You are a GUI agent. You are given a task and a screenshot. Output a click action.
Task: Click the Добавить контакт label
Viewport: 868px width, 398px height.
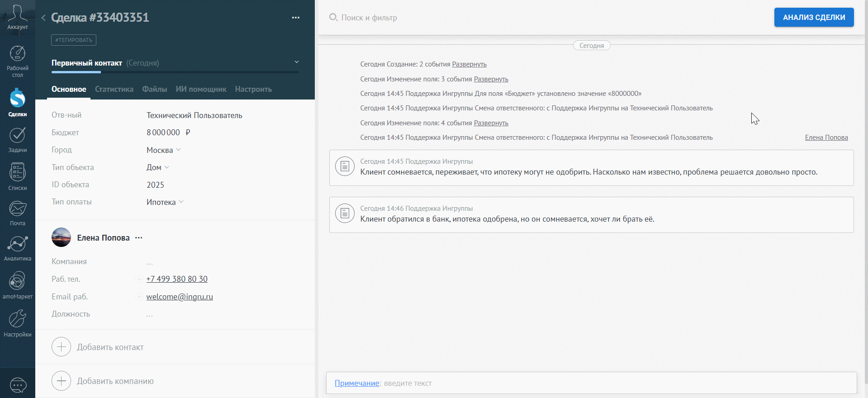(x=110, y=347)
